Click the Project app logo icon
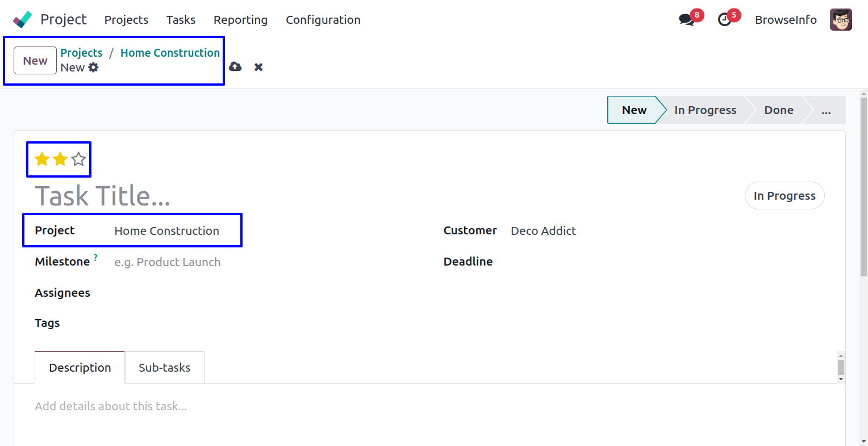Viewport: 868px width, 446px height. pyautogui.click(x=23, y=20)
